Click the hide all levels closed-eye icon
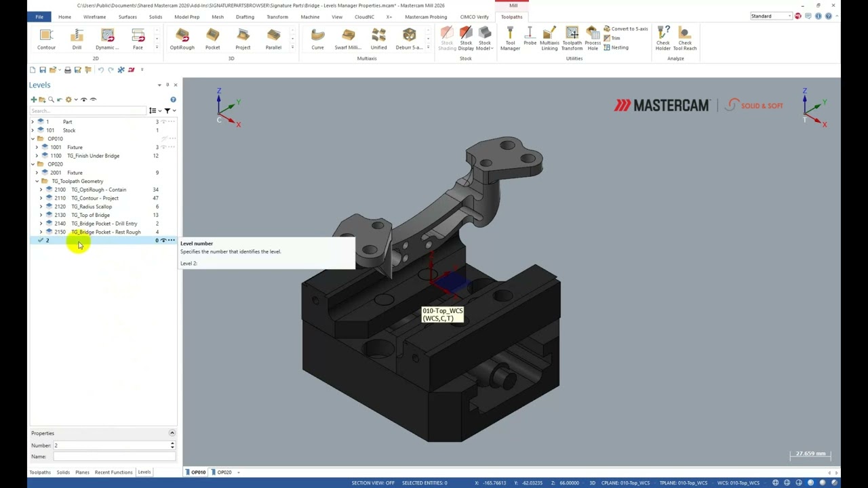 pos(94,100)
